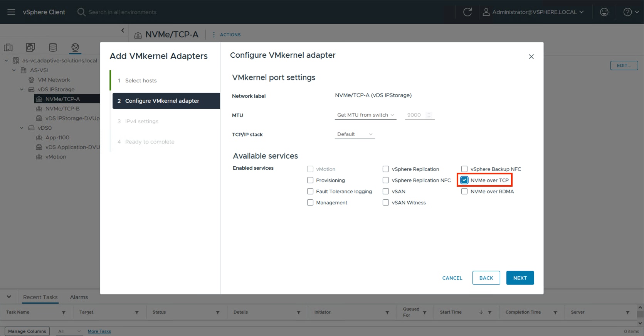Screen dimensions: 644x336
Task: Click CANCEL in the wizard
Action: coord(452,278)
